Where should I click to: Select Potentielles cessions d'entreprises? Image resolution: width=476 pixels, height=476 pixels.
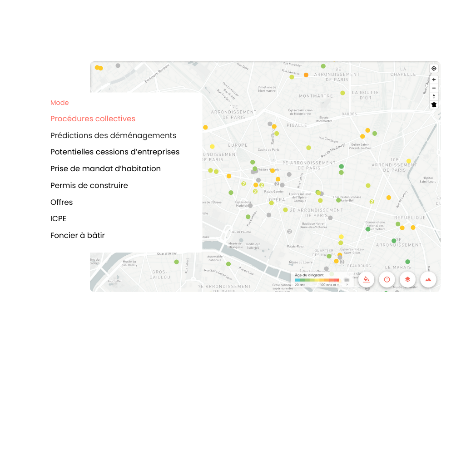(115, 152)
